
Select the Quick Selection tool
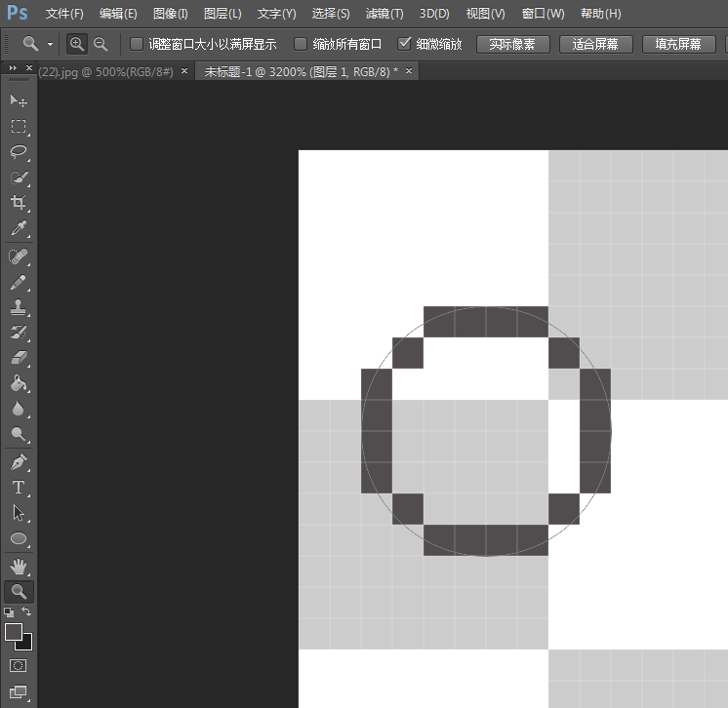[19, 177]
